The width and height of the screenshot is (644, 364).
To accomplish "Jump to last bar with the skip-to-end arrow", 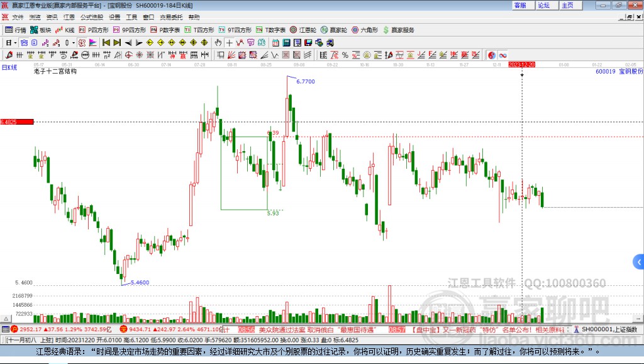I will 117,43.
